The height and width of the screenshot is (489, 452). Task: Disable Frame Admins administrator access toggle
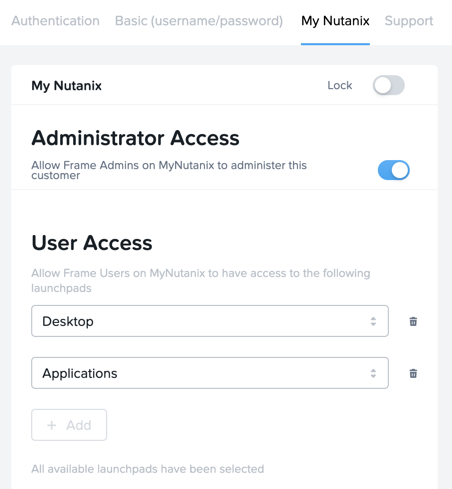click(394, 170)
